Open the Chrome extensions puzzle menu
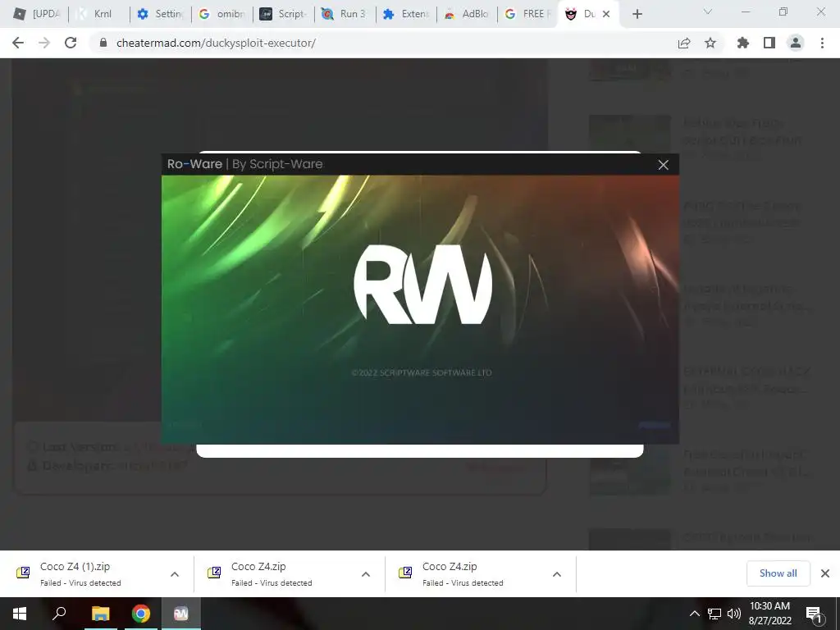Viewport: 840px width, 630px height. pos(743,43)
